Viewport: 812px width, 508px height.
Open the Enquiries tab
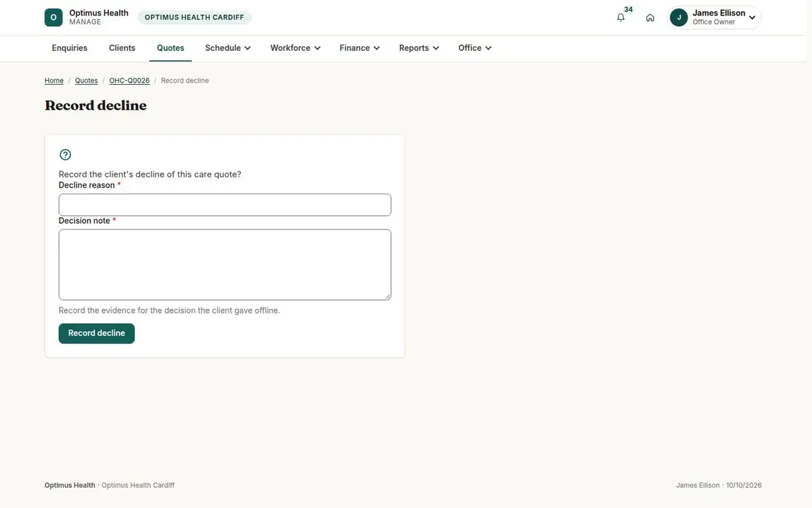(x=70, y=48)
